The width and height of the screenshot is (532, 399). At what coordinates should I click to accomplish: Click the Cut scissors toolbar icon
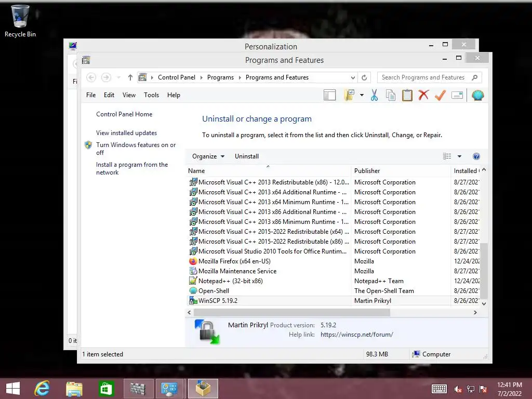(374, 96)
